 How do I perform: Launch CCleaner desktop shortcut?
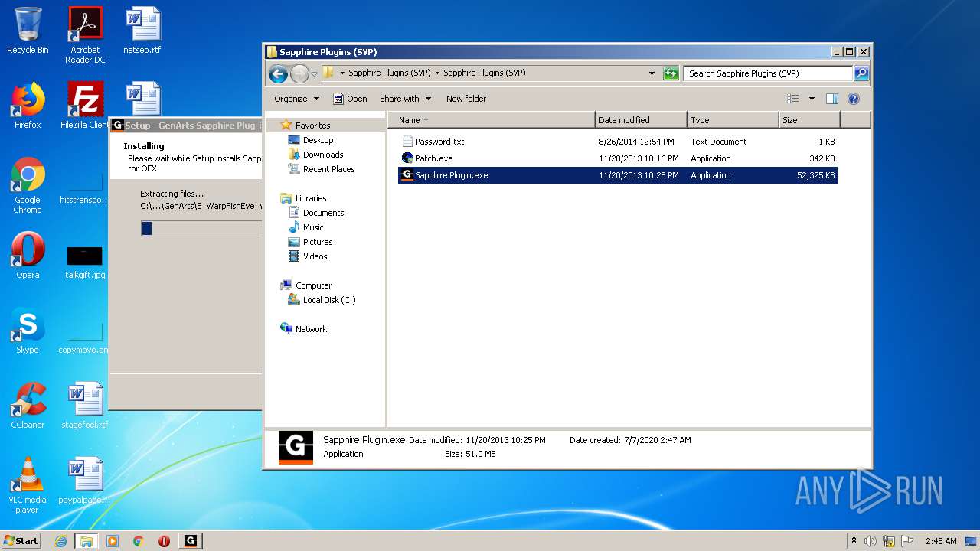[28, 406]
